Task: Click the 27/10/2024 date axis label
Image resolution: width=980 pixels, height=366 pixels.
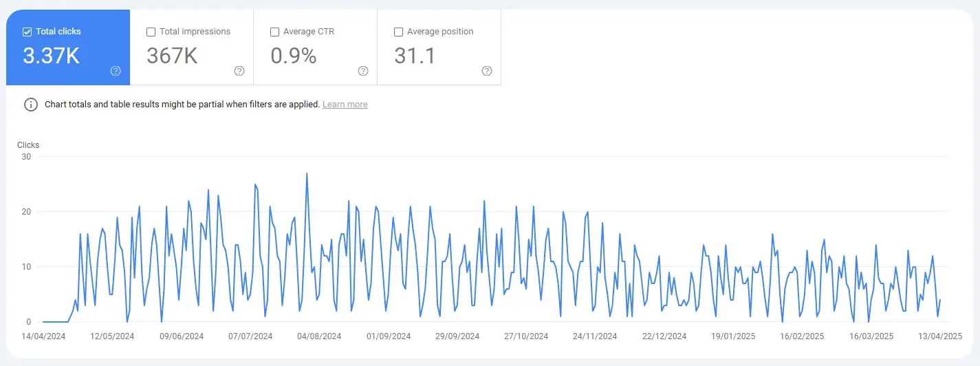Action: pyautogui.click(x=526, y=336)
